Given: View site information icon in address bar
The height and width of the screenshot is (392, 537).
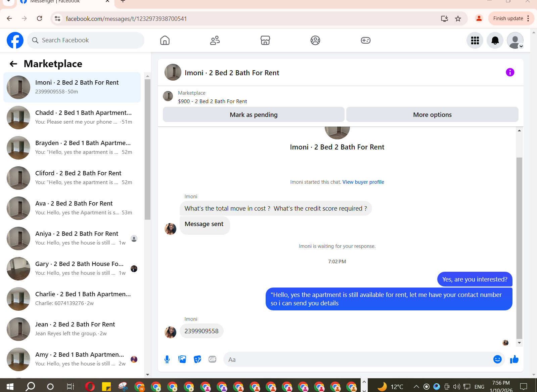Looking at the screenshot, I should (58, 18).
